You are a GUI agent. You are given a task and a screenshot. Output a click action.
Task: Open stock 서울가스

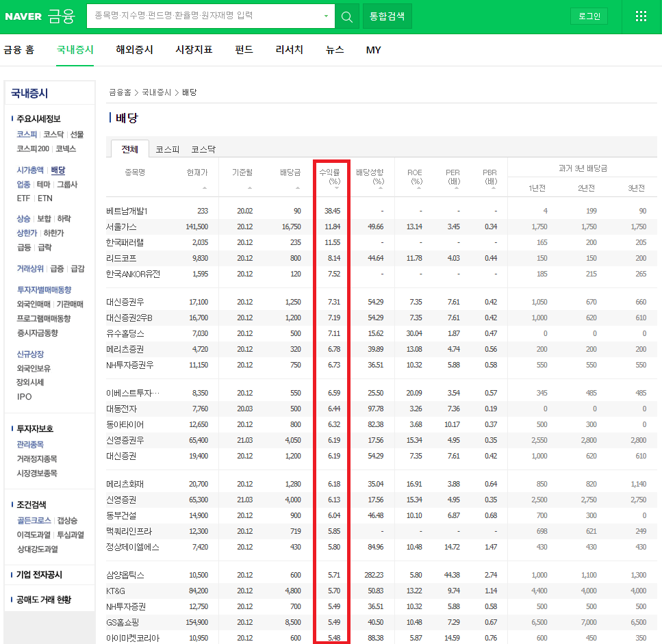click(x=121, y=227)
